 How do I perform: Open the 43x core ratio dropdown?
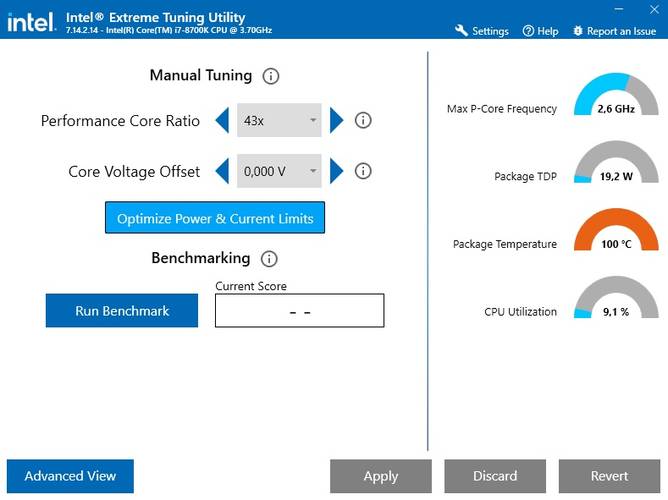click(279, 120)
